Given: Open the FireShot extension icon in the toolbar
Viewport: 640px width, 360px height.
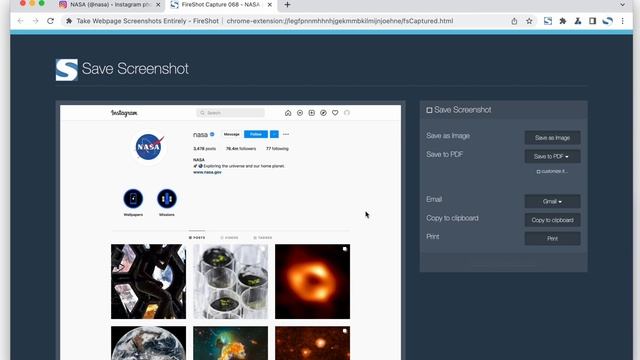Looking at the screenshot, I should point(548,21).
